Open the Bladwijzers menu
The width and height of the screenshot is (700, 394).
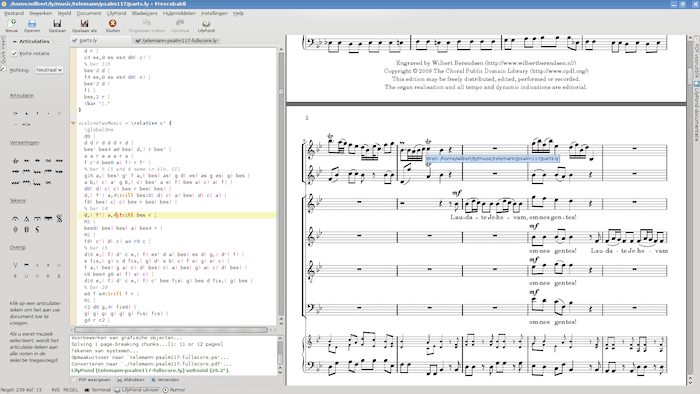(x=145, y=13)
